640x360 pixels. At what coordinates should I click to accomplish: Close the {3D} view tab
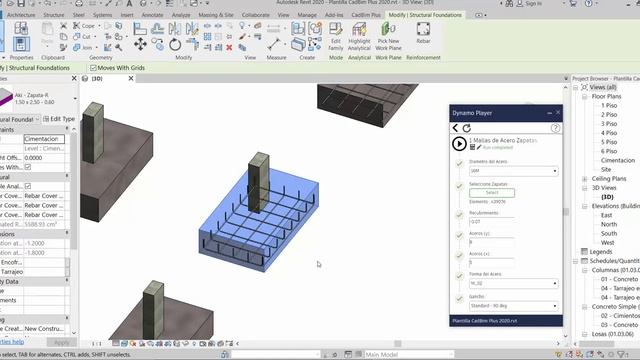131,78
